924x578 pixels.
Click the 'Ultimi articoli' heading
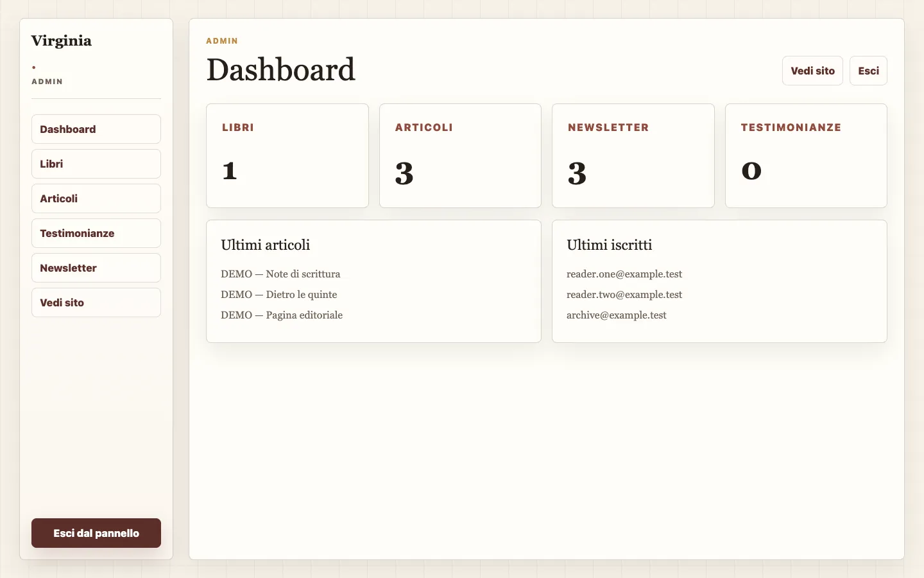[266, 245]
